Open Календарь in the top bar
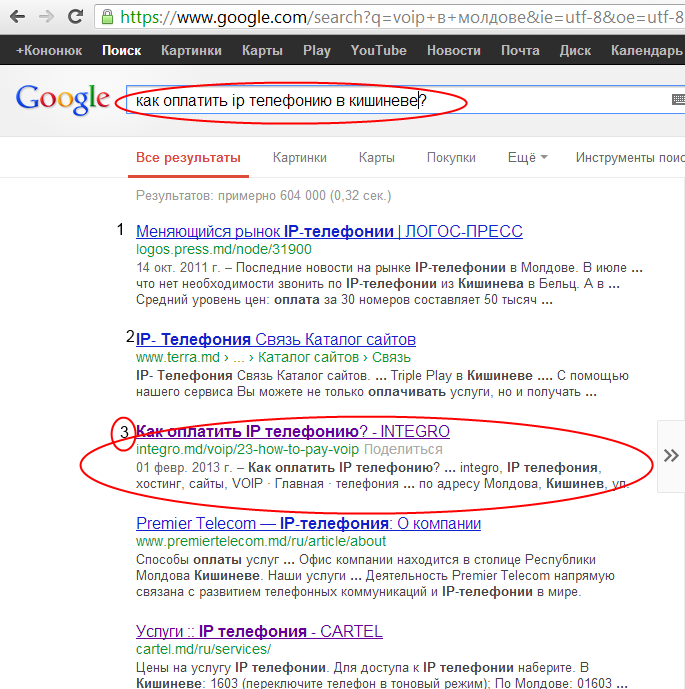 [x=647, y=51]
